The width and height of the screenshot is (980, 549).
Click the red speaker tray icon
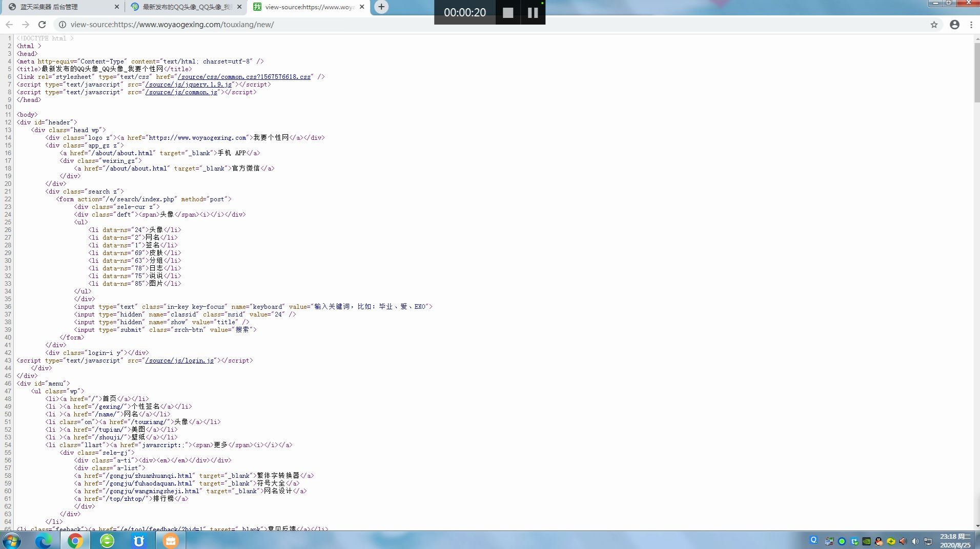click(x=903, y=541)
